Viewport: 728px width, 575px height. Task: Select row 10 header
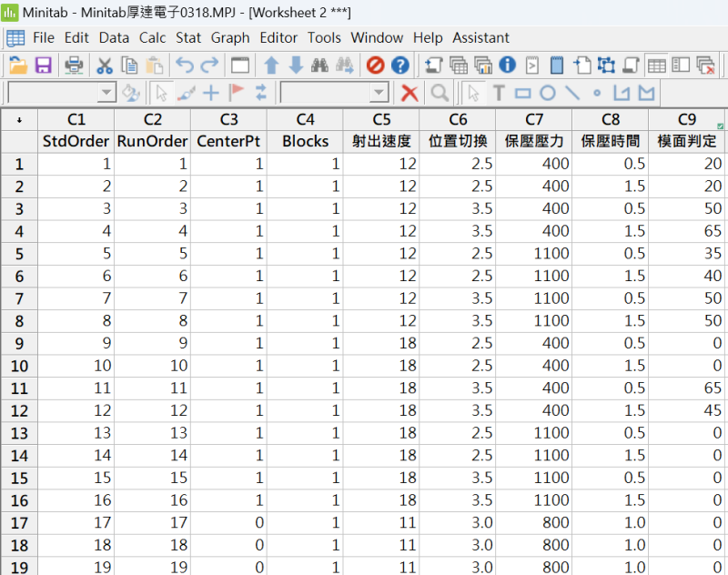point(19,366)
